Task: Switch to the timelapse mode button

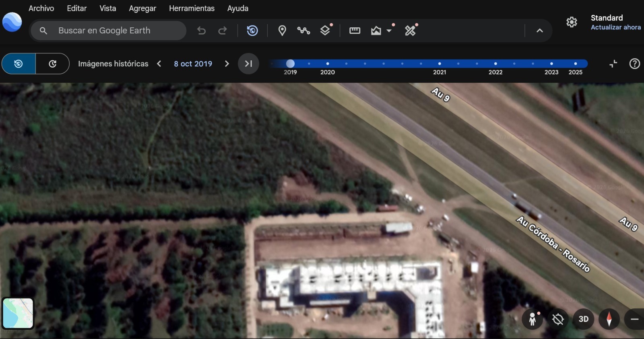Action: pyautogui.click(x=52, y=64)
